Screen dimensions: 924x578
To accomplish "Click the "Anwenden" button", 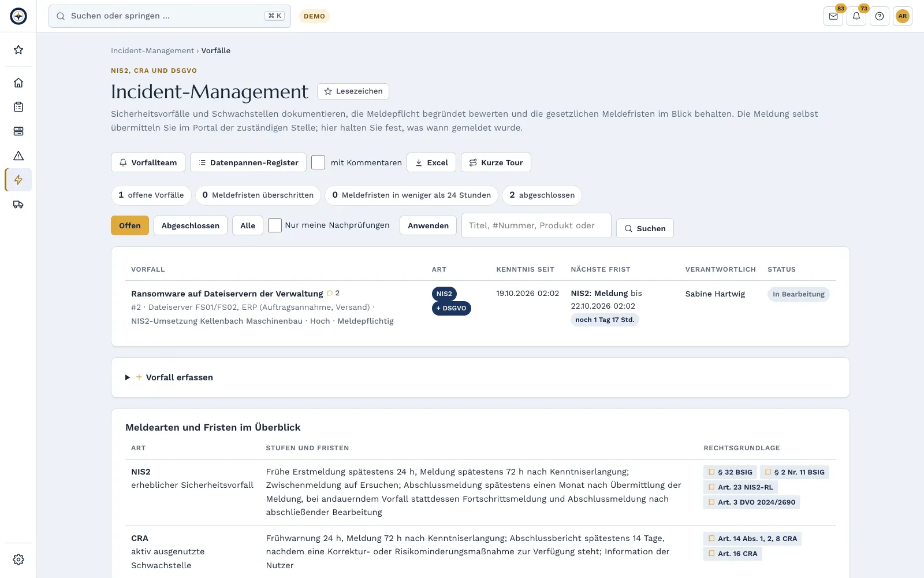I will coord(428,225).
